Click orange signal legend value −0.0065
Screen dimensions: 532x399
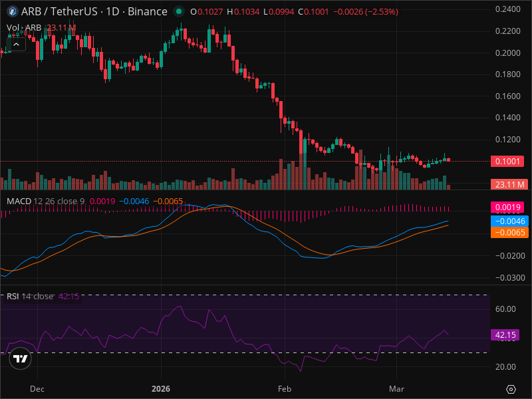tap(168, 201)
